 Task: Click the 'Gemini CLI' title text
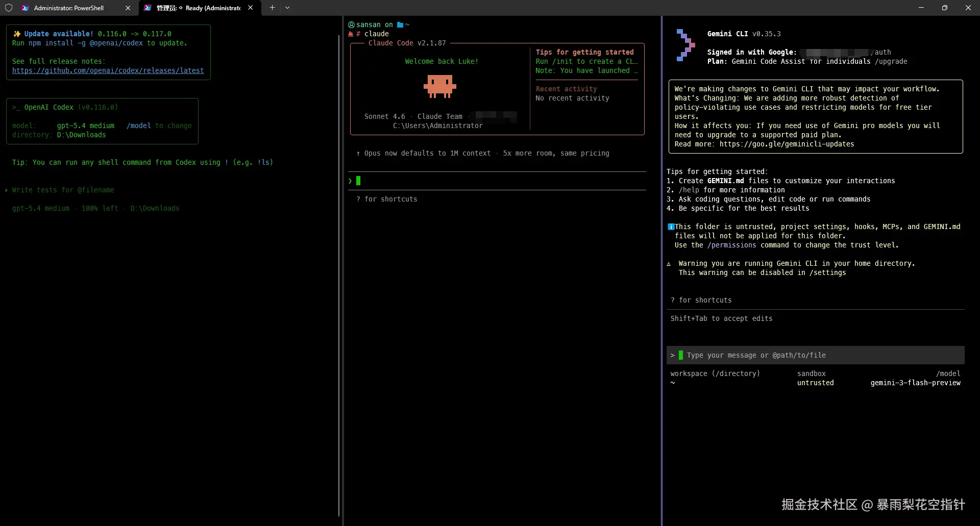coord(728,34)
